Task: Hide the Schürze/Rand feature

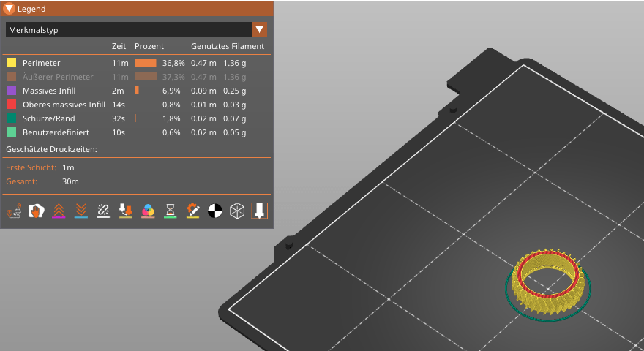Action: pyautogui.click(x=49, y=118)
